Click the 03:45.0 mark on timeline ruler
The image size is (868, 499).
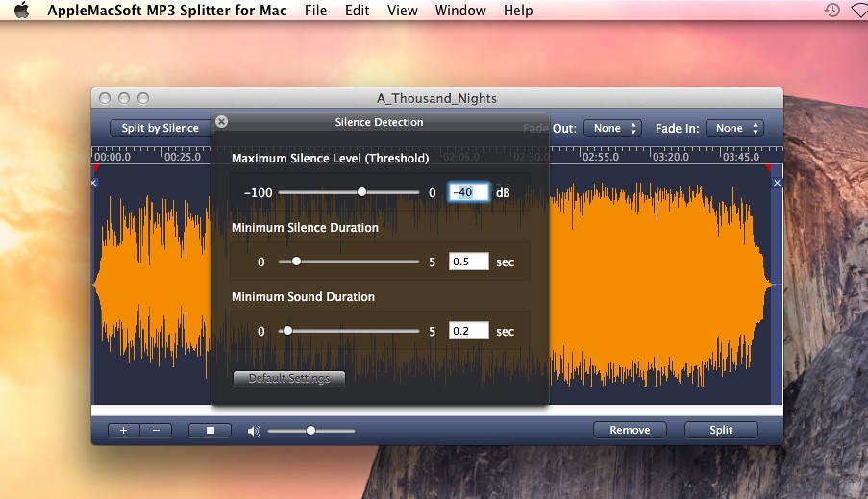741,157
